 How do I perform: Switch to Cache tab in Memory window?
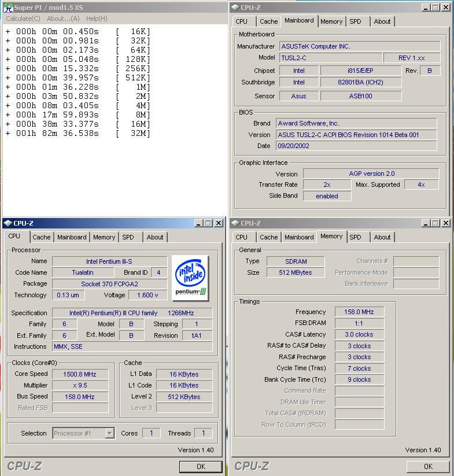pyautogui.click(x=268, y=237)
